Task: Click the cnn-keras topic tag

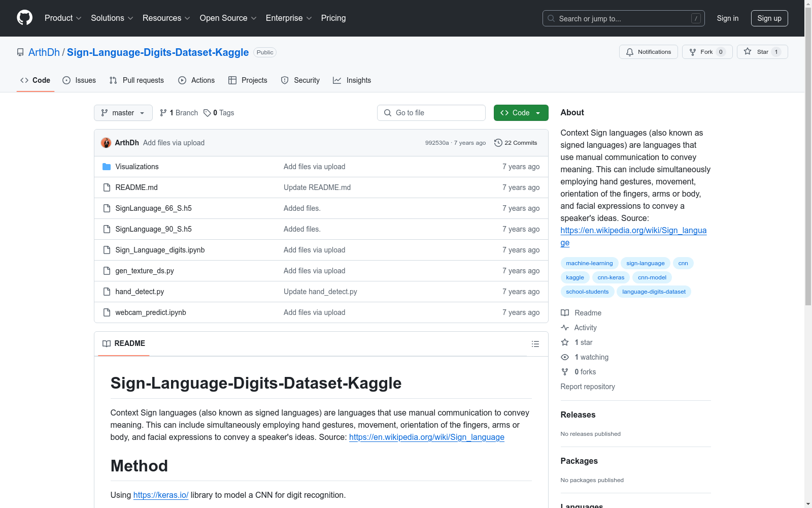Action: (x=611, y=277)
